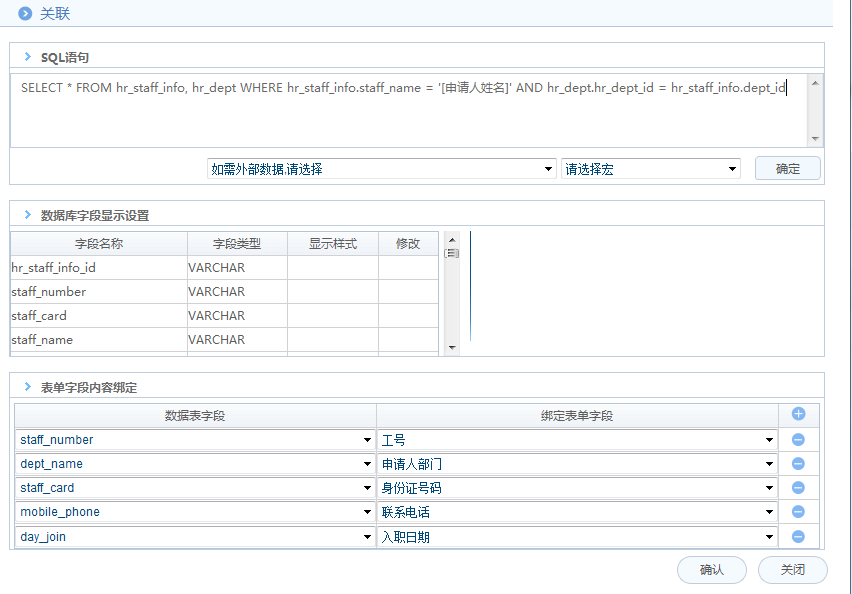Image resolution: width=852 pixels, height=594 pixels.
Task: Open the 如需外部数据 dropdown
Action: pos(549,168)
